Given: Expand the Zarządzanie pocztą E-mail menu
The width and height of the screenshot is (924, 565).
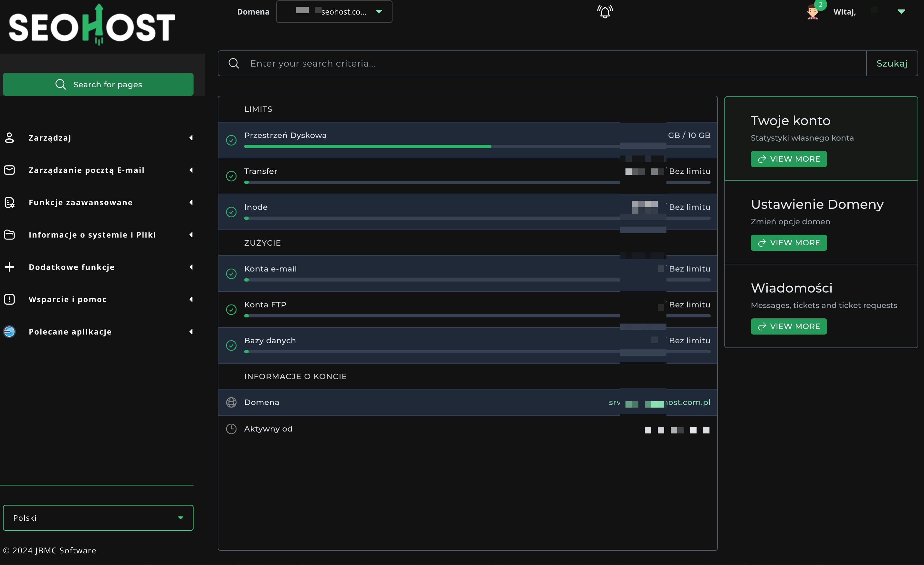Looking at the screenshot, I should [191, 170].
